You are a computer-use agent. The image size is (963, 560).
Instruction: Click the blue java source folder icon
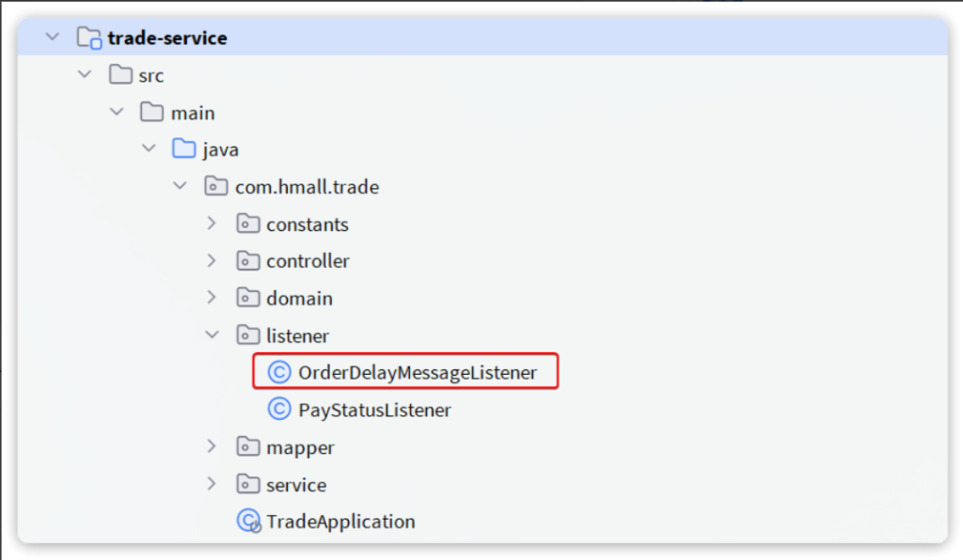pos(184,149)
